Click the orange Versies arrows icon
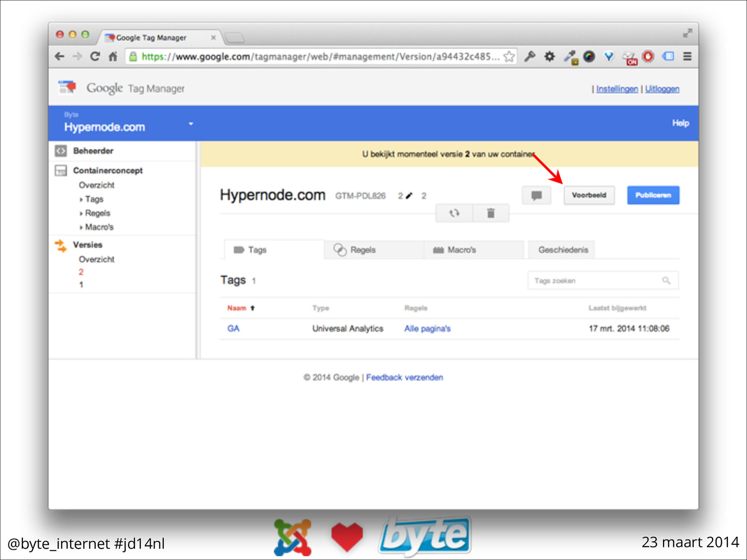Image resolution: width=747 pixels, height=560 pixels. [61, 245]
